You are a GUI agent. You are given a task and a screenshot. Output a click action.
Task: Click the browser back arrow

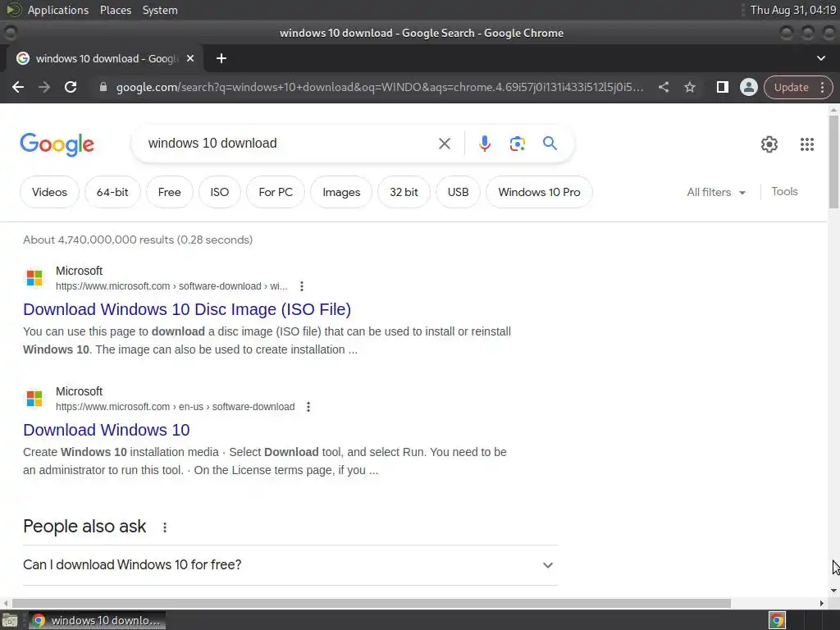point(18,87)
